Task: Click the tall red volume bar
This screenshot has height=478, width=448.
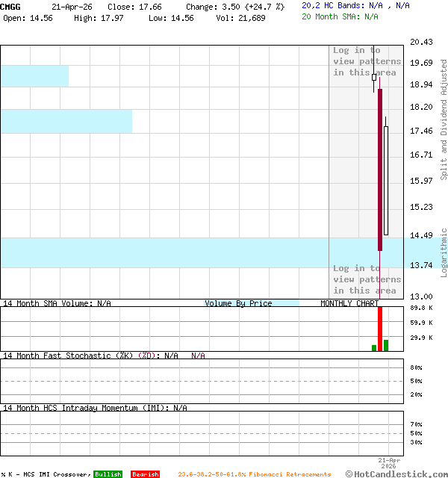Action: tap(380, 327)
